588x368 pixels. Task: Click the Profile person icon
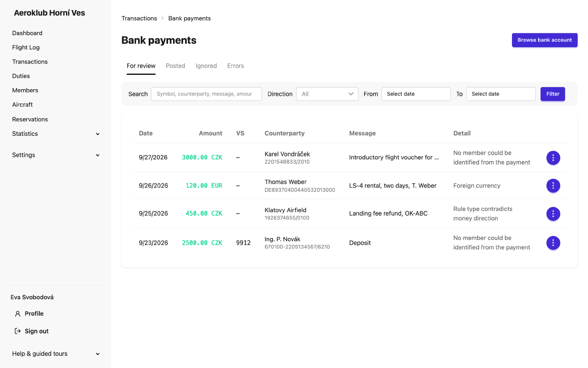click(18, 314)
